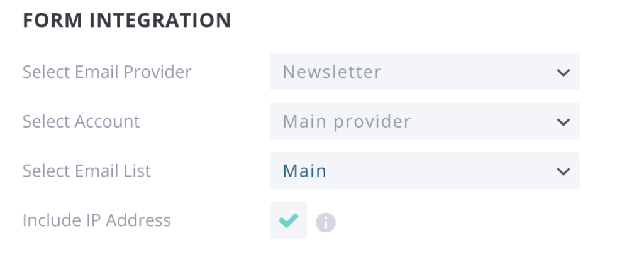Click the info icon beside Include IP Address
Viewport: 644px width, 277px height.
pos(326,222)
